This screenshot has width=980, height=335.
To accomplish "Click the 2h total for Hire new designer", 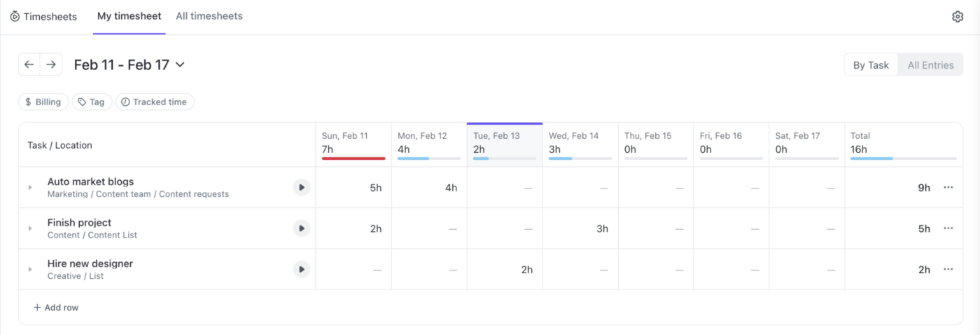I will coord(924,270).
